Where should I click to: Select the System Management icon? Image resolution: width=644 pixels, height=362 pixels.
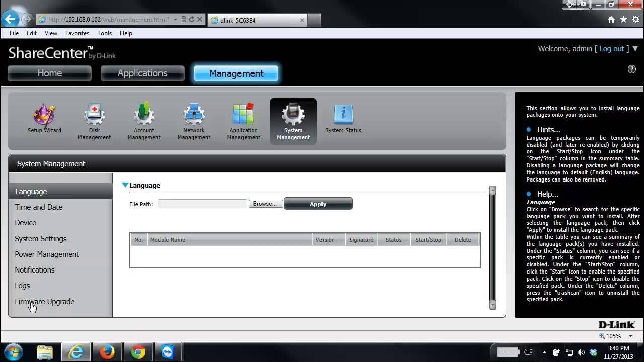click(x=293, y=121)
